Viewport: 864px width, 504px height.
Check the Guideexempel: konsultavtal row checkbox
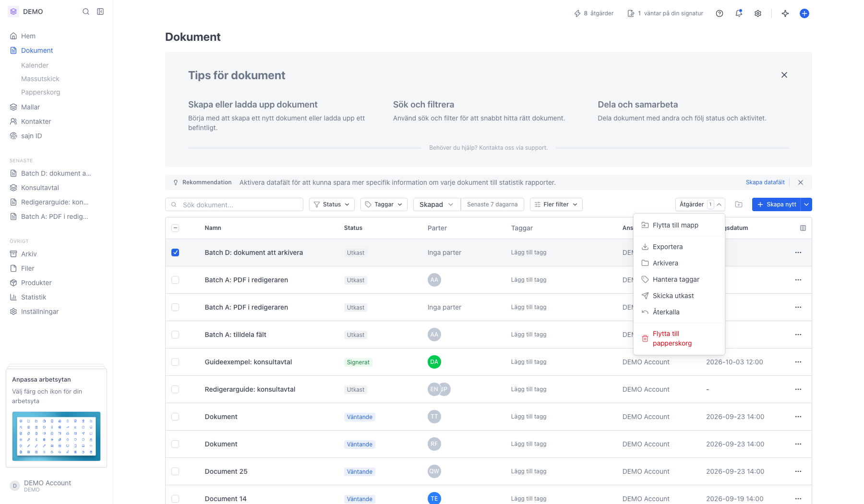pos(175,362)
